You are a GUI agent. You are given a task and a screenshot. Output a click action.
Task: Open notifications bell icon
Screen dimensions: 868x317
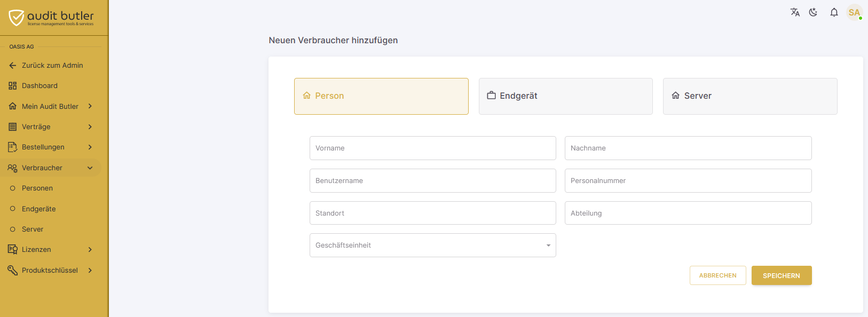pyautogui.click(x=834, y=12)
